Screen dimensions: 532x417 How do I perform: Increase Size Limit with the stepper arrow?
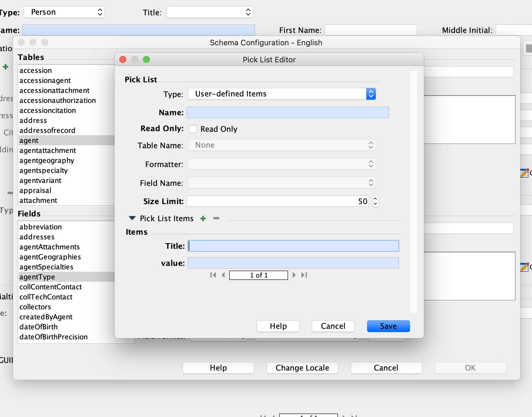(x=375, y=199)
